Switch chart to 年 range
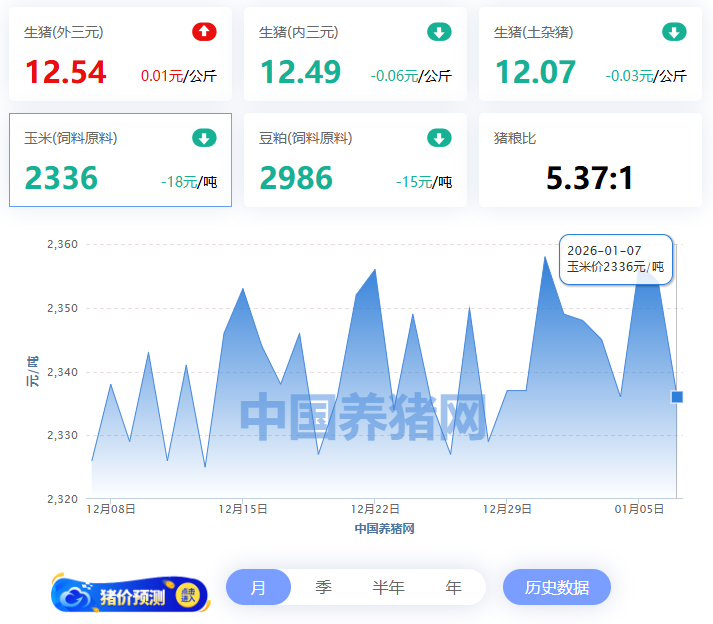Screen dimensions: 713x624 coord(453,587)
